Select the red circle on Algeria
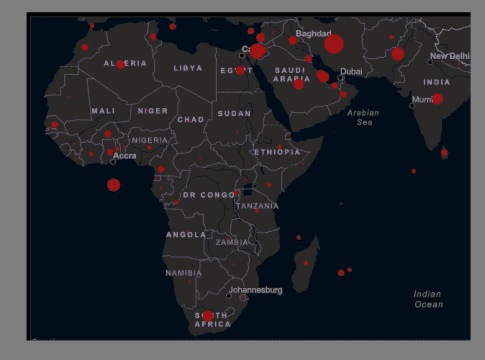485x360 pixels. 121,65
